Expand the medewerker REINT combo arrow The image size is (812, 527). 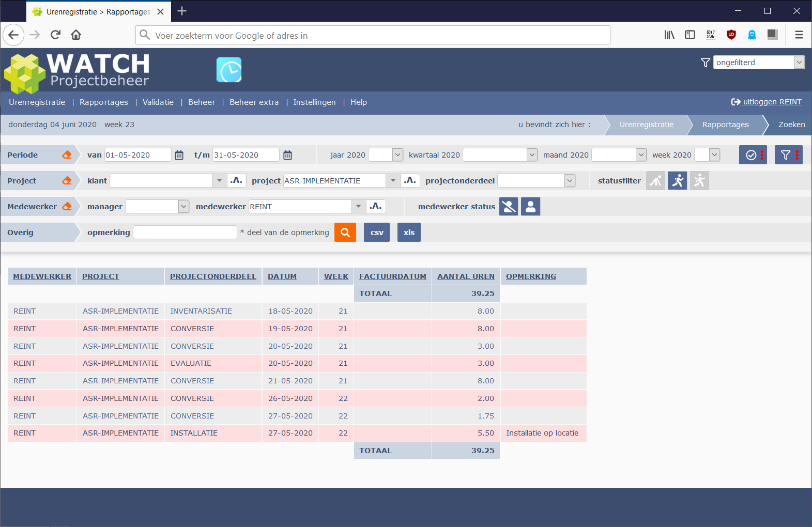pos(359,206)
